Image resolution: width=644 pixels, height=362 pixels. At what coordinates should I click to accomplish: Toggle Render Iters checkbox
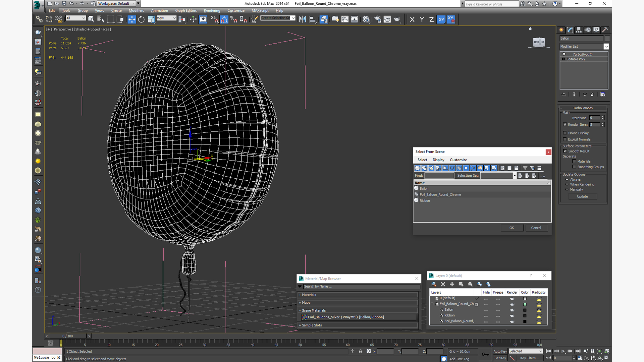(x=565, y=125)
